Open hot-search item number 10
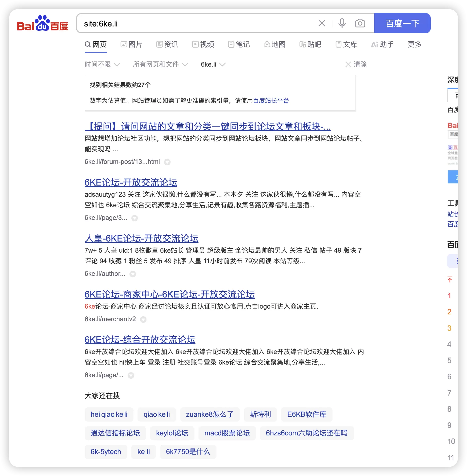Viewport: 467px width, 476px height. pos(451,441)
